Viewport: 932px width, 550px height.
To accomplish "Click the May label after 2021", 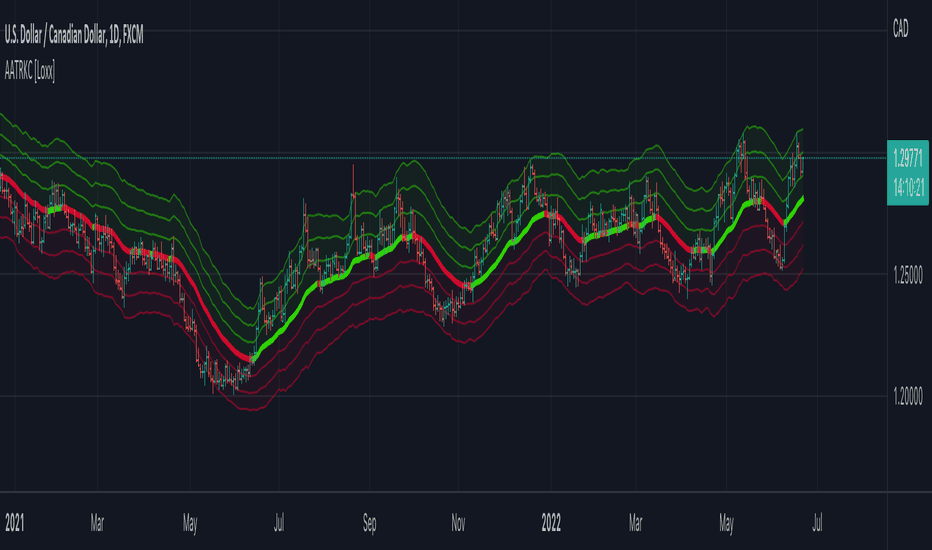I will coord(190,524).
